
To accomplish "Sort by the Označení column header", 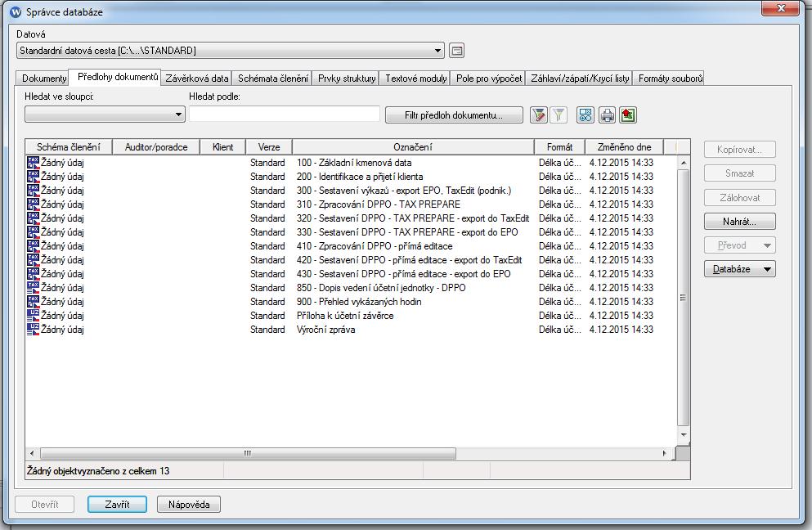I will [413, 147].
